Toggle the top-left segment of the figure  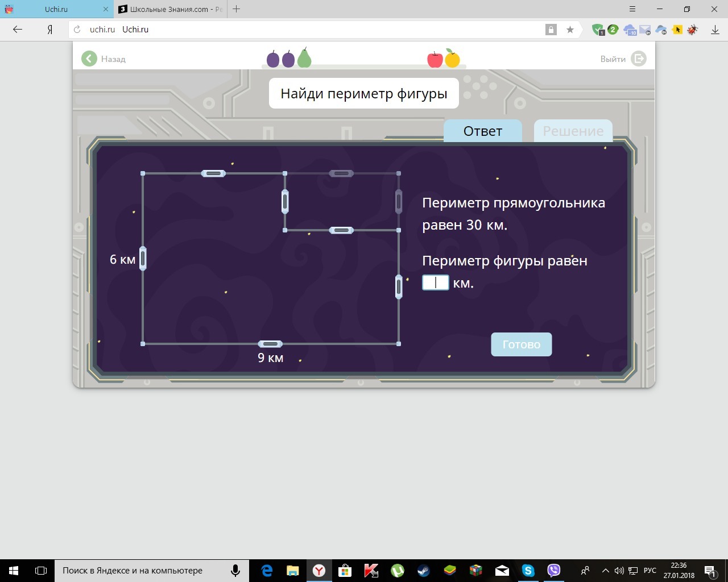213,173
